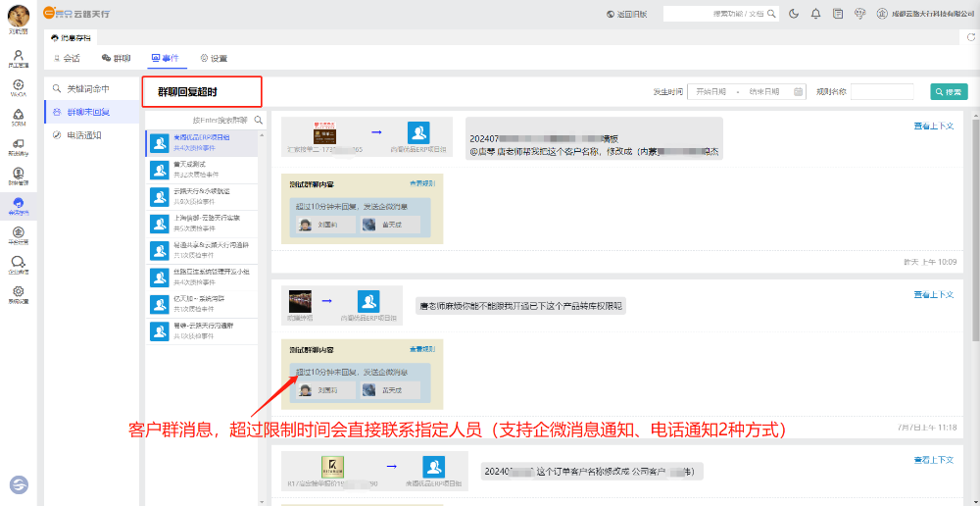Image resolution: width=980 pixels, height=506 pixels.
Task: Open the SCRM module in sidebar
Action: pos(18,116)
